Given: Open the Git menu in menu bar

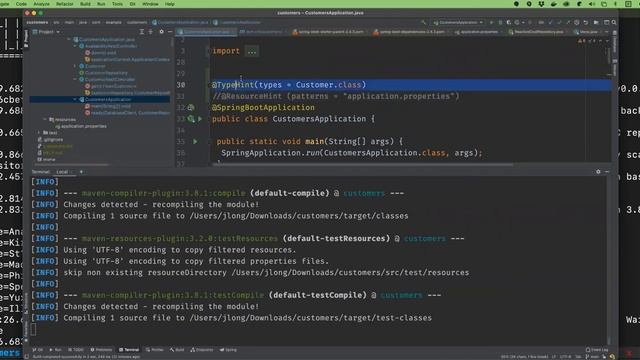Looking at the screenshot, I should [x=132, y=4].
